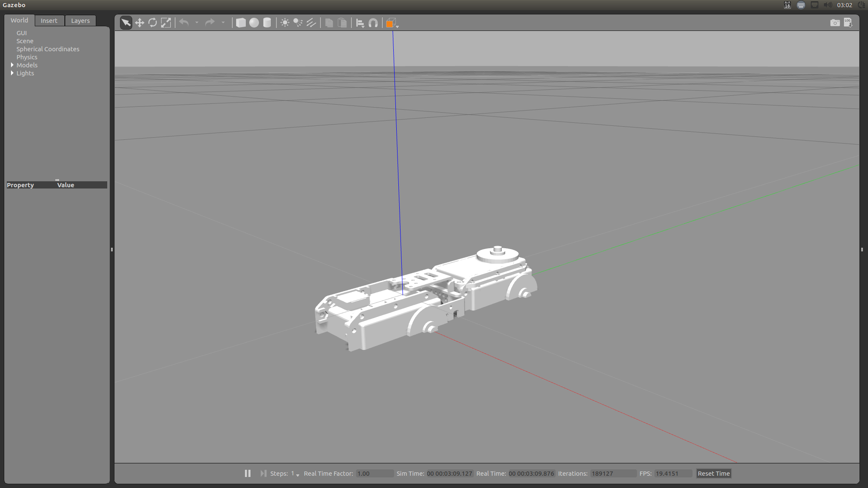Insert a cylinder shape
This screenshot has width=868, height=488.
tap(267, 22)
